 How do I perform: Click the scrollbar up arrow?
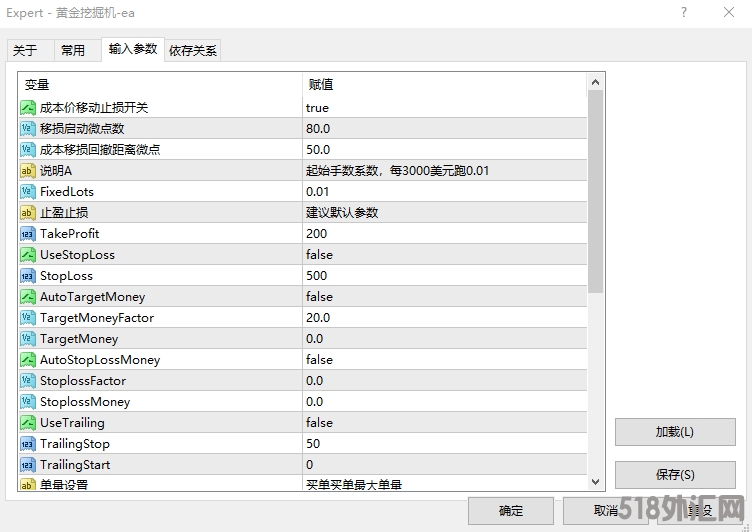tap(595, 82)
